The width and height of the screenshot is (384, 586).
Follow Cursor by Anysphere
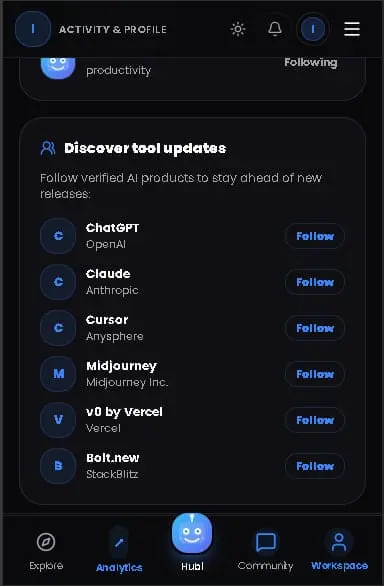tap(315, 328)
